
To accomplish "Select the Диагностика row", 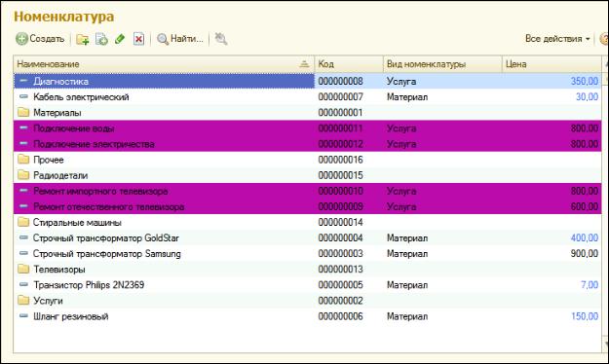I will pos(307,81).
